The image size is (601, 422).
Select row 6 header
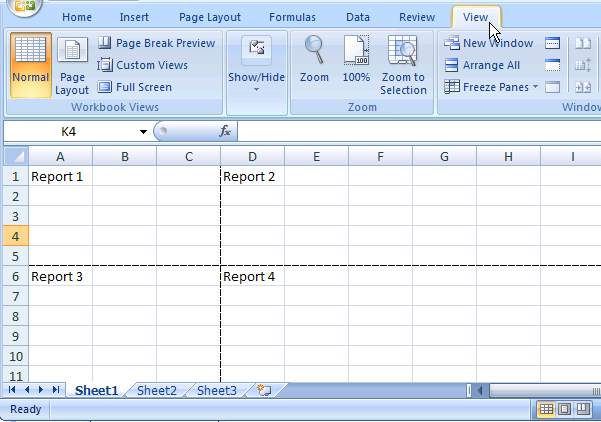[x=16, y=276]
